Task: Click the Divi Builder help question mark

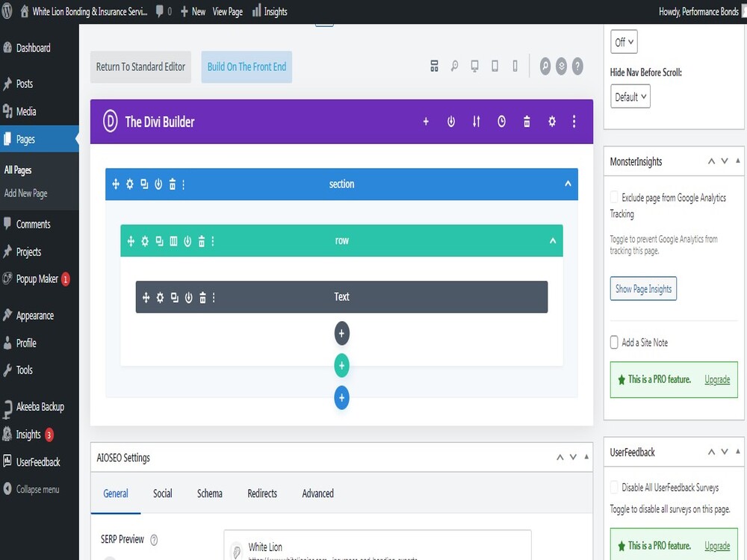Action: 577,66
